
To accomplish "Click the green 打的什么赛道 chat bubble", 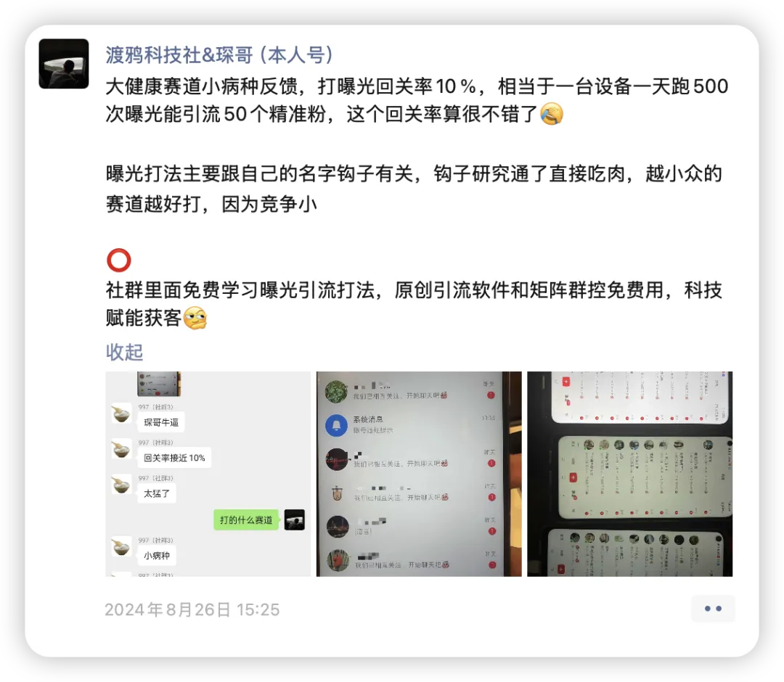I will coord(246,519).
